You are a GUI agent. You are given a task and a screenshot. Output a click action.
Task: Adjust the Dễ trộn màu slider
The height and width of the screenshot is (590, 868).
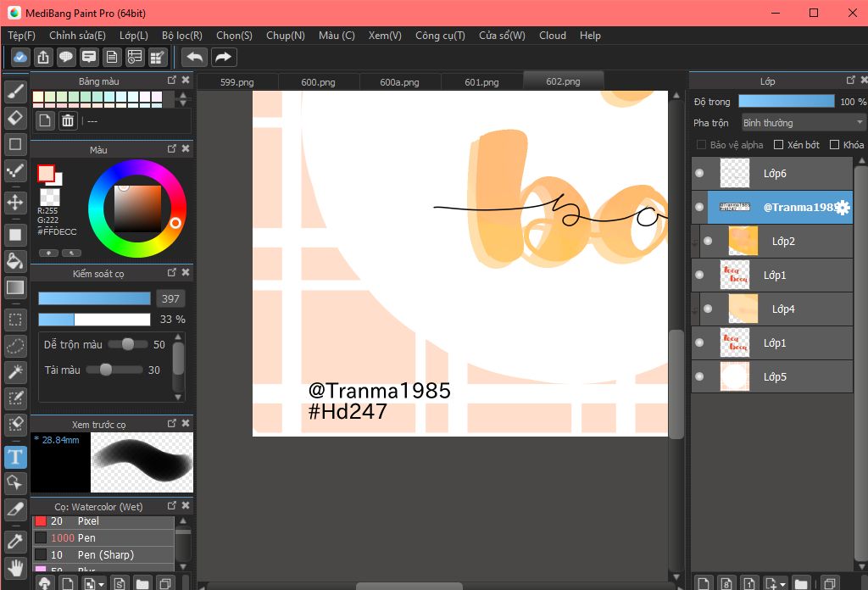pyautogui.click(x=129, y=344)
